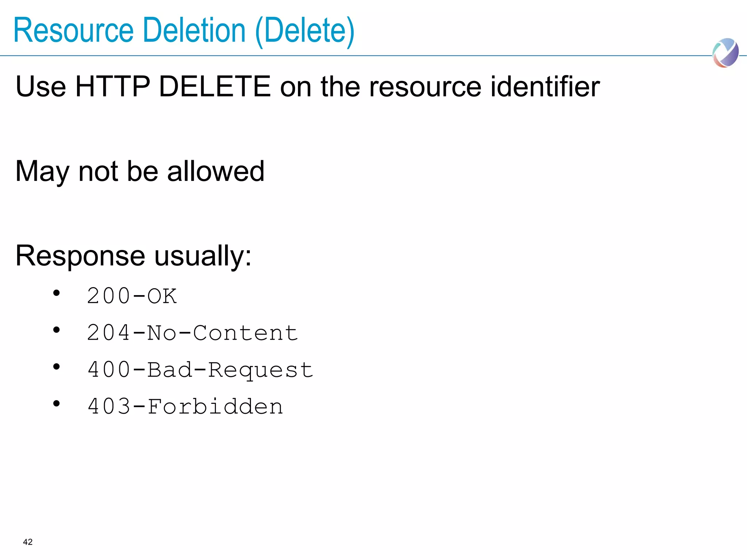Click the word "Resource" in the title
The width and height of the screenshot is (747, 560).
tap(73, 31)
